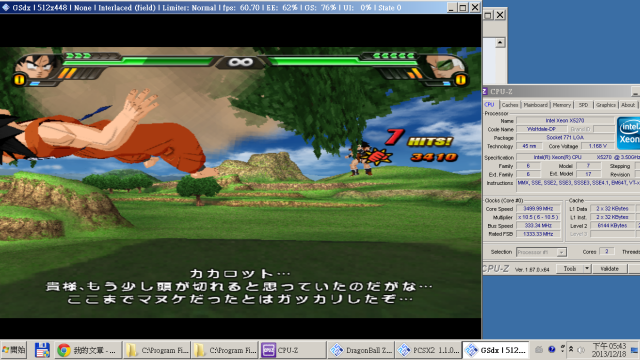Viewport: 640px width, 360px height.
Task: Click the infinity timer in the game HUD
Action: [x=240, y=62]
